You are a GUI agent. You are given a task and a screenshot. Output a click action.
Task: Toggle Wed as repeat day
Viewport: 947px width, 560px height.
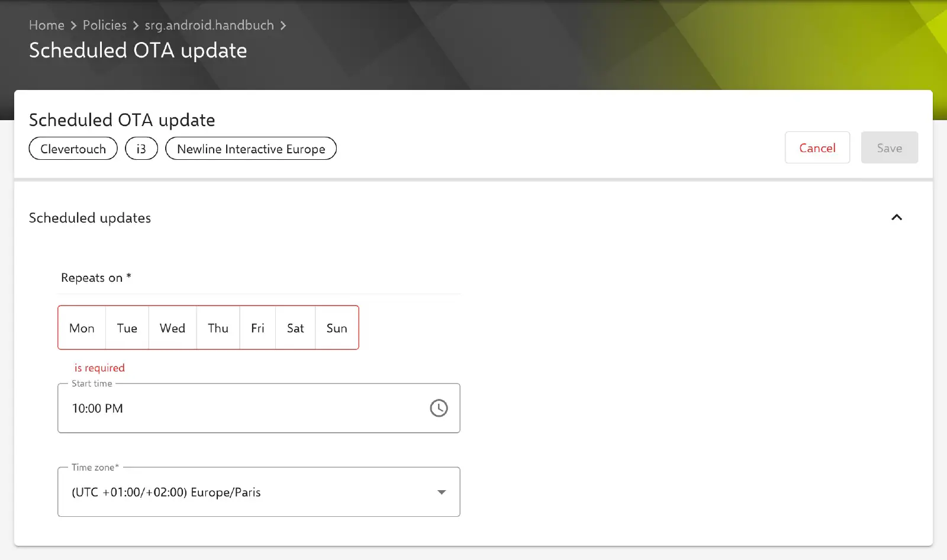coord(172,328)
